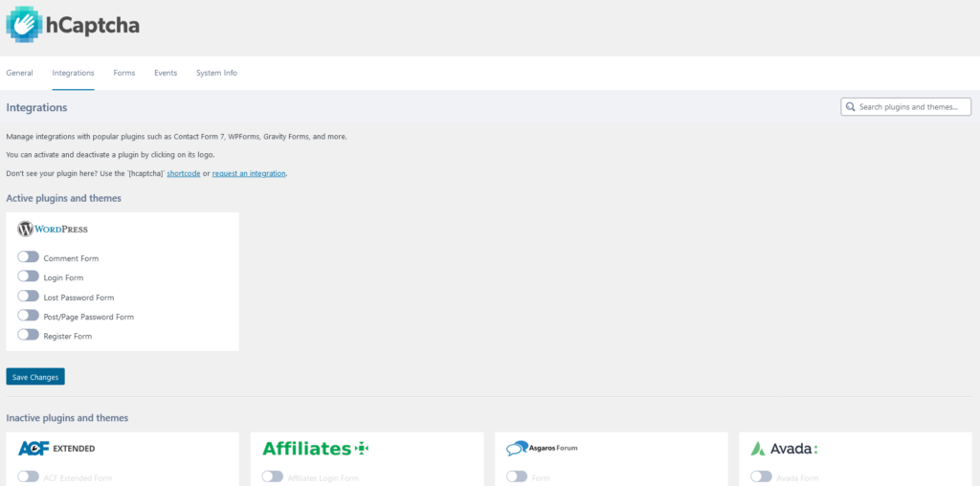Activate the Asgaros Forum plugin logo
Viewport: 980px width, 486px height.
click(x=542, y=449)
